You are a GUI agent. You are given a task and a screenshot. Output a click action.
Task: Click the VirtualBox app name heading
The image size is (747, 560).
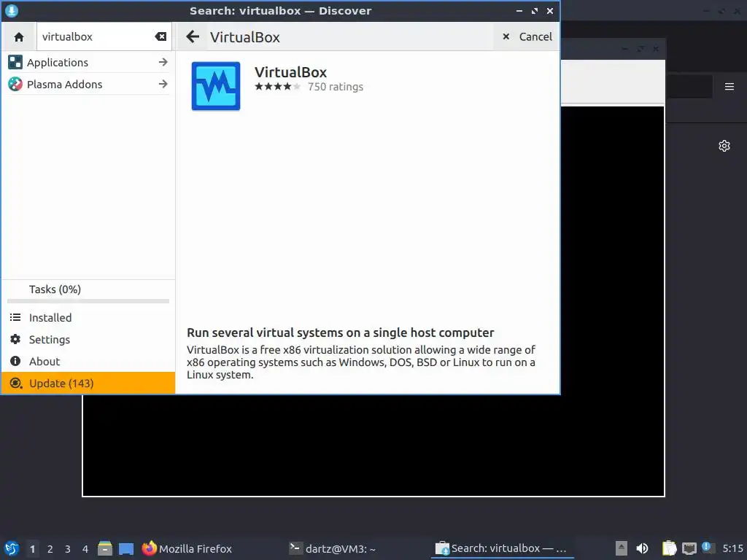pyautogui.click(x=290, y=72)
